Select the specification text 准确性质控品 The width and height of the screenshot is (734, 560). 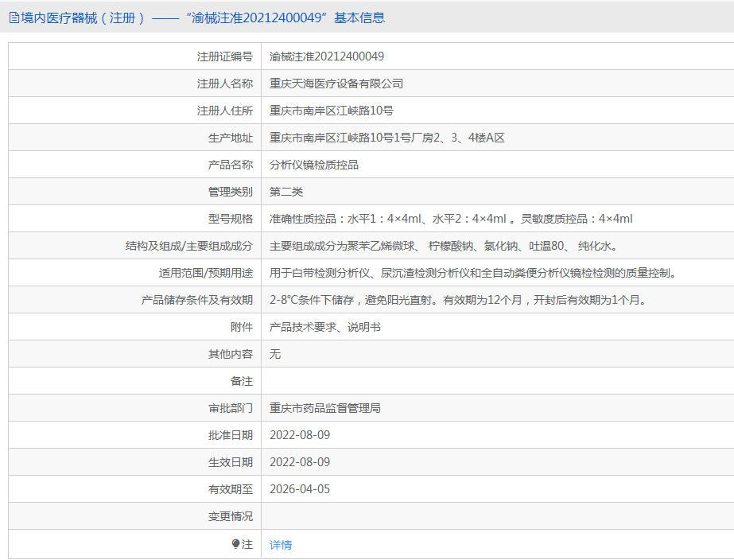(303, 219)
